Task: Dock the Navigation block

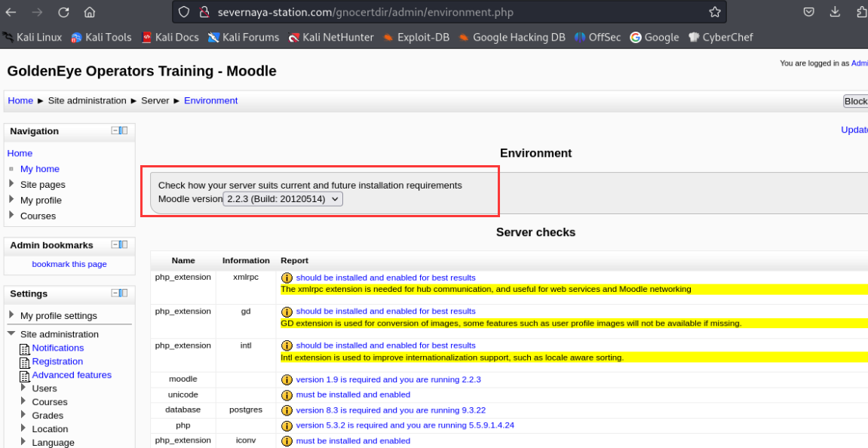Action: [x=124, y=130]
